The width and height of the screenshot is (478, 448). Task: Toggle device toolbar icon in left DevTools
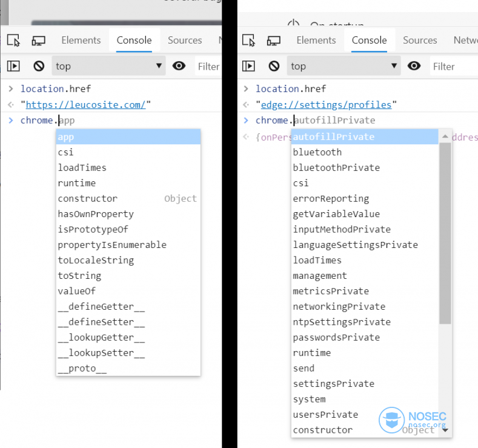[x=38, y=40]
